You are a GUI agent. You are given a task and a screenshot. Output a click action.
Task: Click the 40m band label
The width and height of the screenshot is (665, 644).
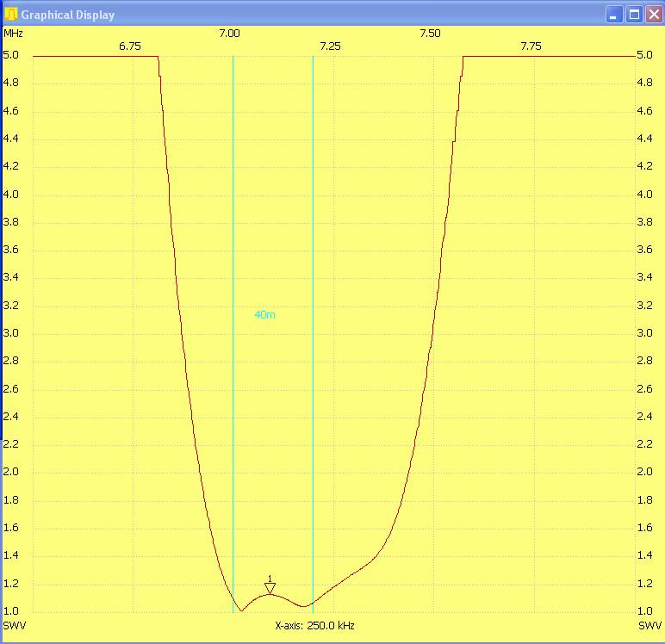264,315
